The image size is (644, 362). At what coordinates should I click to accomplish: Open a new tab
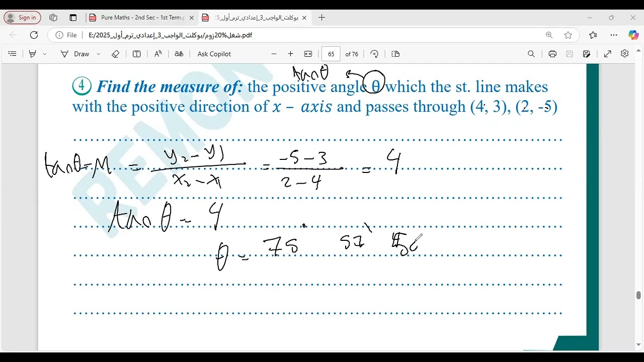coord(321,18)
